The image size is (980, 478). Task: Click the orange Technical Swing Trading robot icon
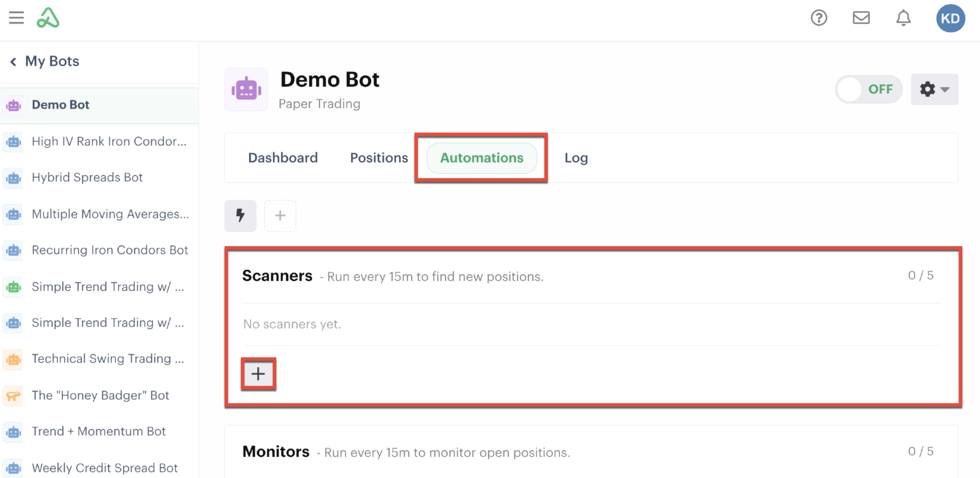tap(13, 359)
